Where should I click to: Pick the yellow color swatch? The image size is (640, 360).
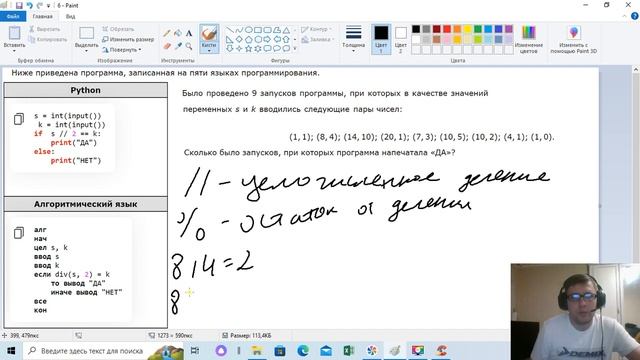coord(467,29)
